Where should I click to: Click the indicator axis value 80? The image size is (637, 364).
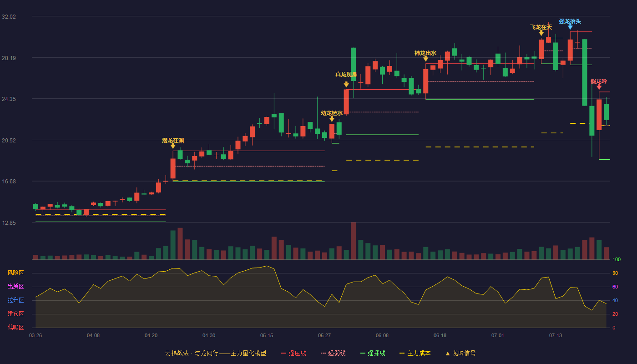pos(615,273)
